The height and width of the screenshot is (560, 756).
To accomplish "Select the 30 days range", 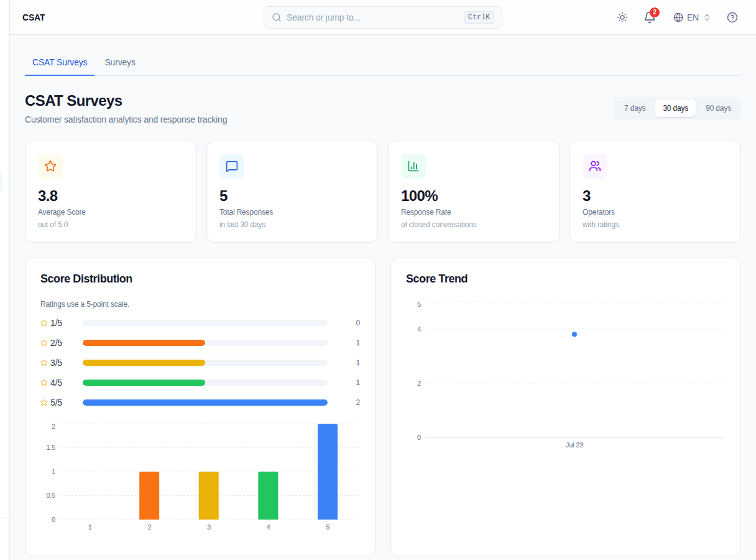I will pos(675,108).
